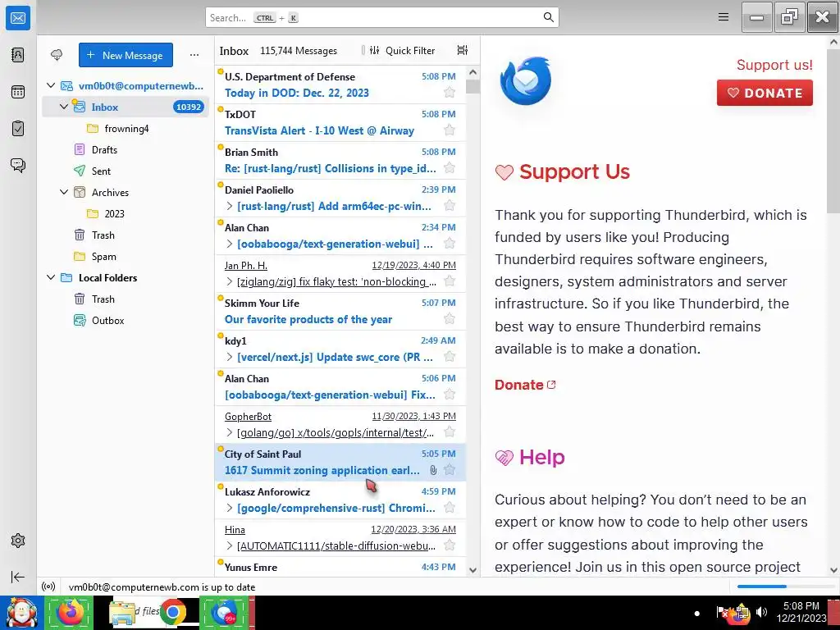The width and height of the screenshot is (840, 630).
Task: Open folder pane options ellipsis
Action: pyautogui.click(x=194, y=55)
